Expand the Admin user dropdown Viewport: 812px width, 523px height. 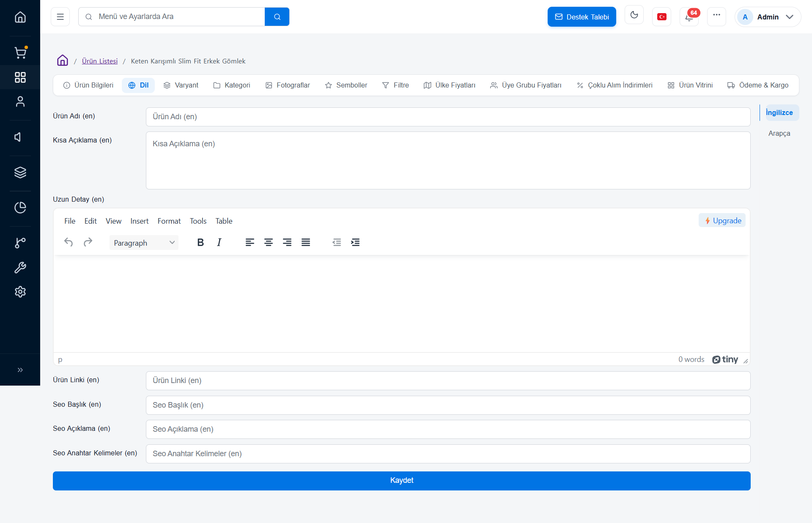point(768,17)
